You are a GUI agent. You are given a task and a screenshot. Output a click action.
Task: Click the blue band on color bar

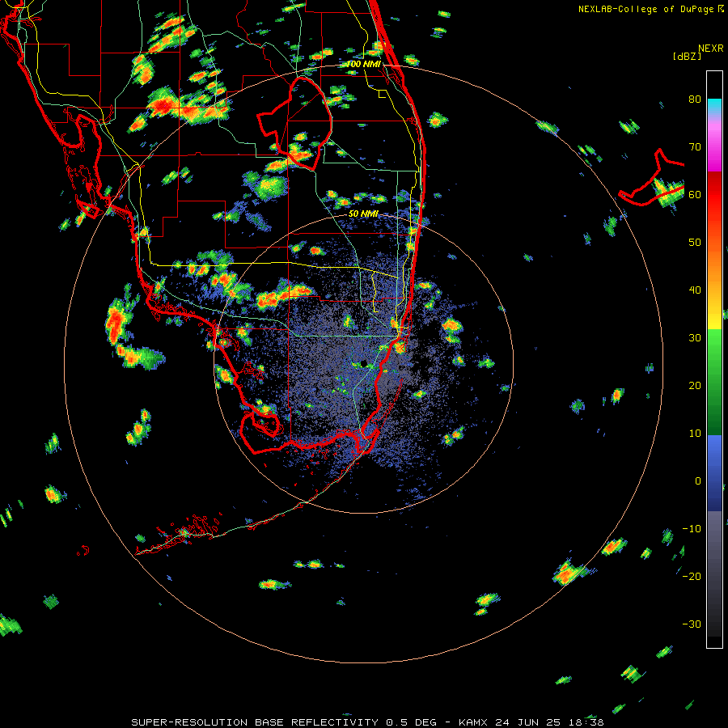[714, 473]
